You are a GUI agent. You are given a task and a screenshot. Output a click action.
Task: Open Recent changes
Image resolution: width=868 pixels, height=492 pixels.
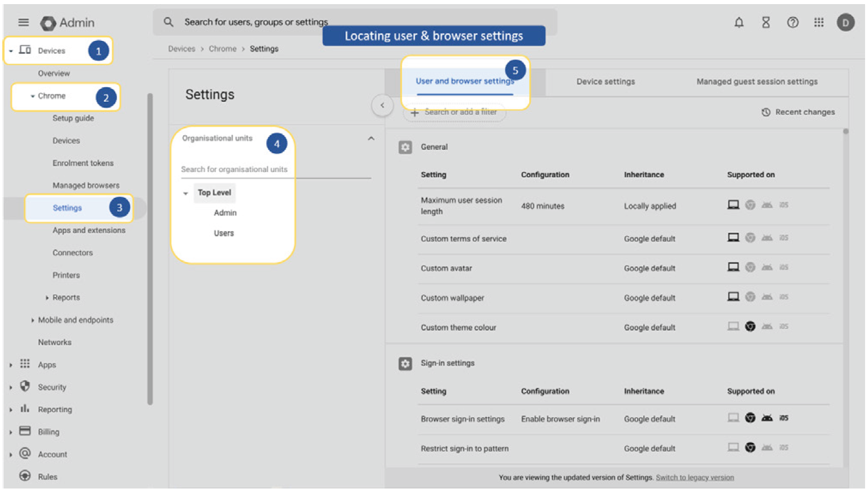798,112
